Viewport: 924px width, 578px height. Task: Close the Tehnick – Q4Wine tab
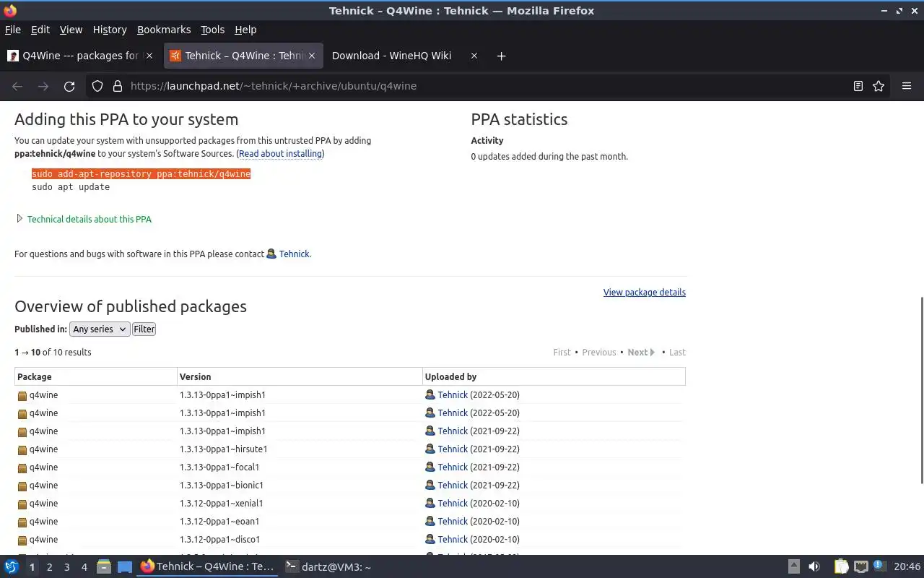click(x=312, y=56)
